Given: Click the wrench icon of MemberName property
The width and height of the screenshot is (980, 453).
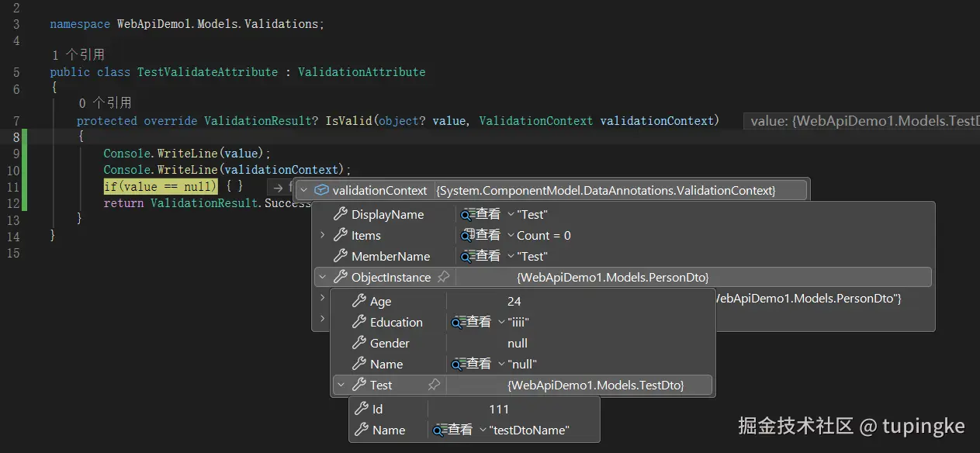Looking at the screenshot, I should (x=340, y=256).
